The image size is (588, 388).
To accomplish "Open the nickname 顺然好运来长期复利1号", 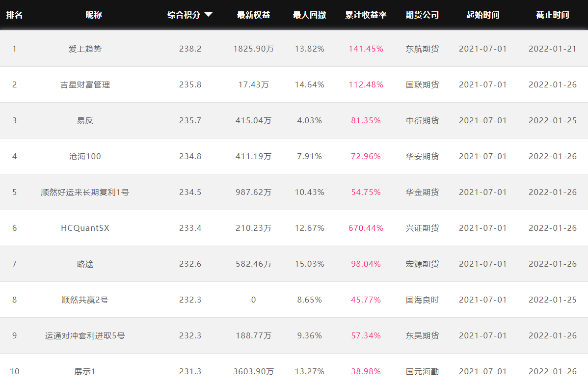I will [85, 192].
